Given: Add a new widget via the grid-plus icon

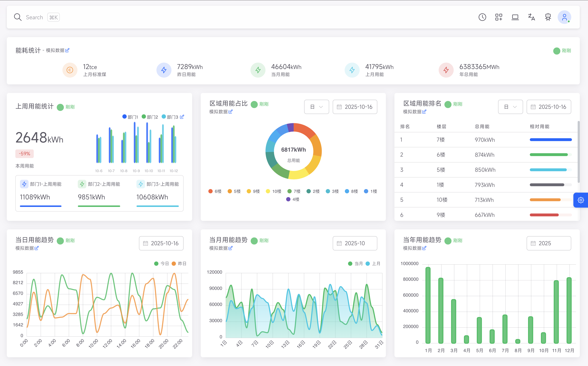Looking at the screenshot, I should click(499, 17).
